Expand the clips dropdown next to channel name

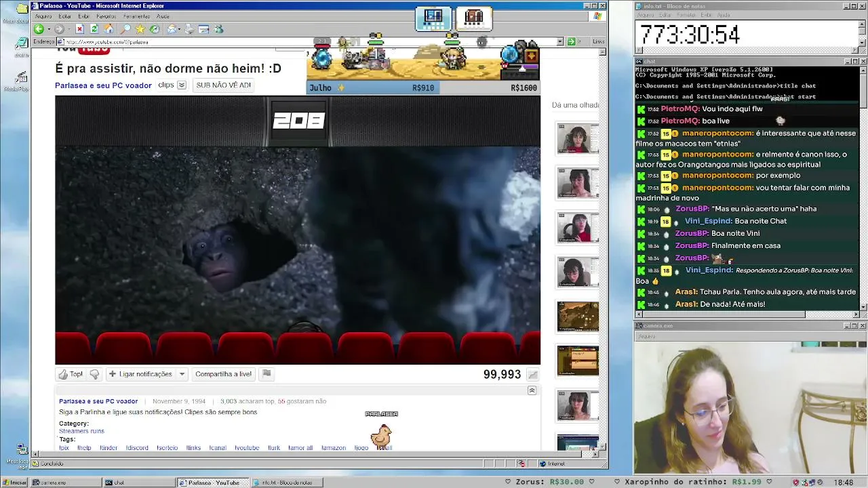(x=182, y=85)
